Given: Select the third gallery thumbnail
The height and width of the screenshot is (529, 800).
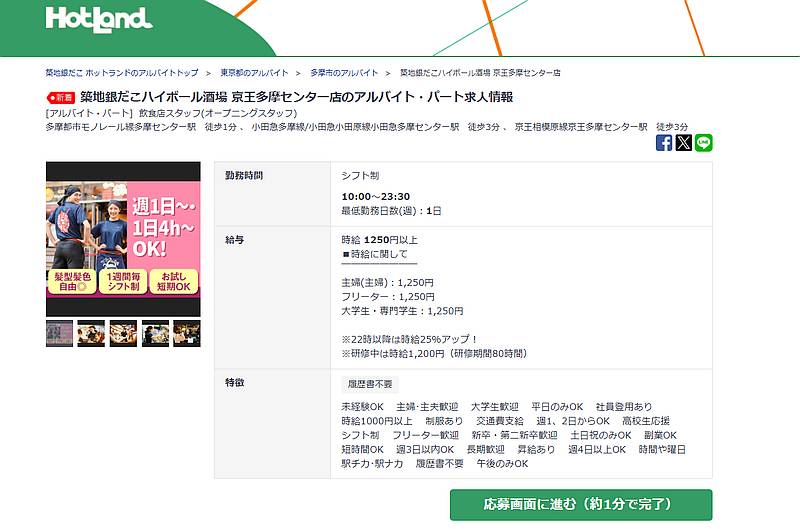Looking at the screenshot, I should [x=123, y=334].
